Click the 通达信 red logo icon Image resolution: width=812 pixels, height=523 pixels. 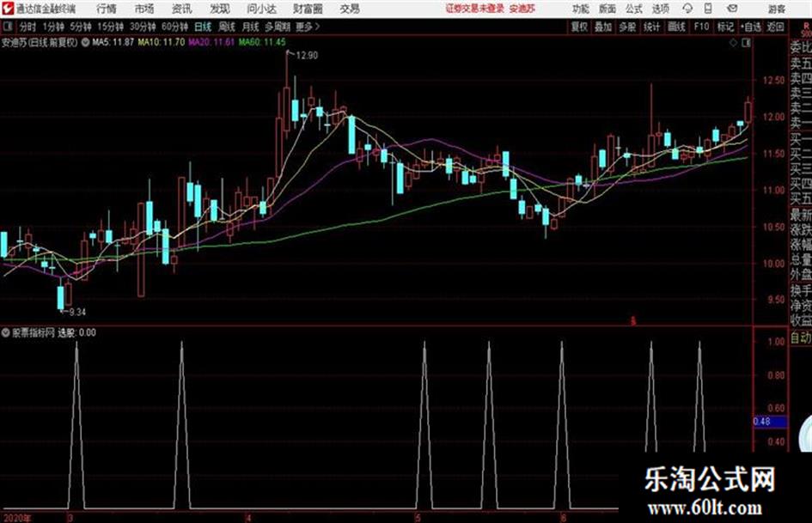[x=8, y=9]
